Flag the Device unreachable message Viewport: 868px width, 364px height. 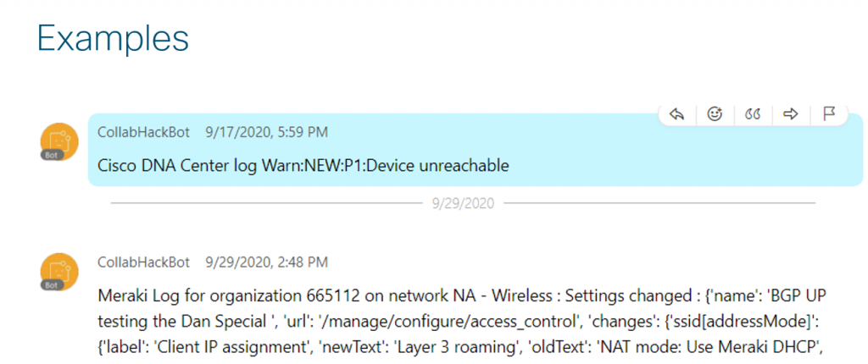point(828,114)
